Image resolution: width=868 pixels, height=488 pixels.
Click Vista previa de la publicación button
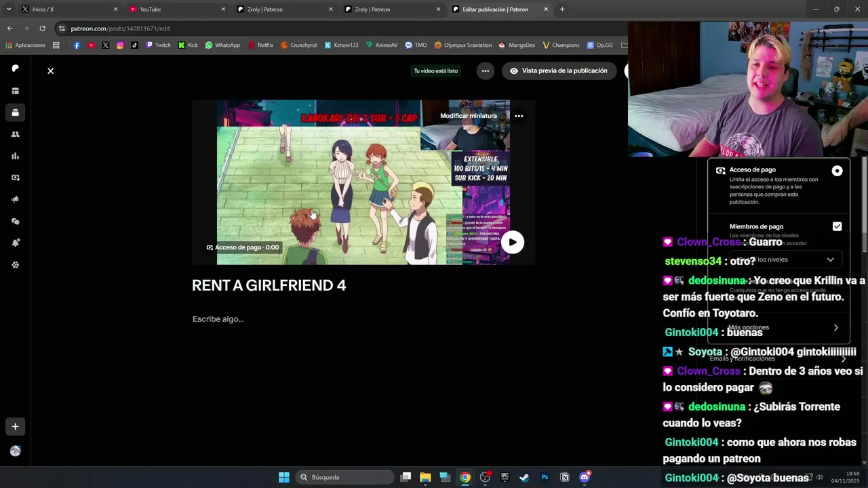pos(559,70)
